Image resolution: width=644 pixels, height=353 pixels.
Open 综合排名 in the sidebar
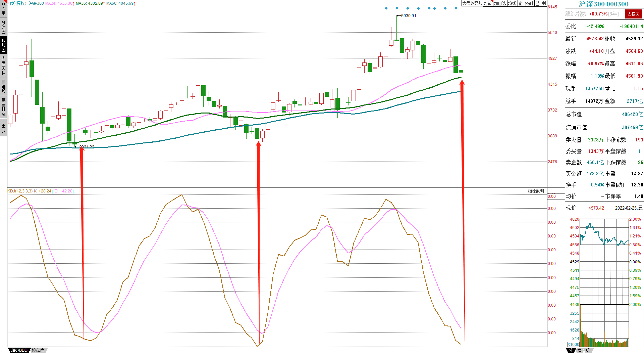tap(3, 107)
